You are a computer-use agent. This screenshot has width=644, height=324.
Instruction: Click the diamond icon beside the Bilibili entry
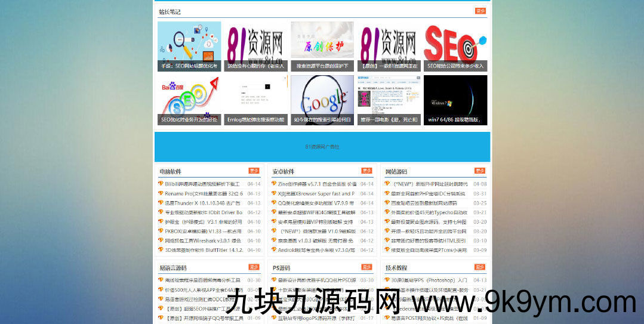(161, 184)
